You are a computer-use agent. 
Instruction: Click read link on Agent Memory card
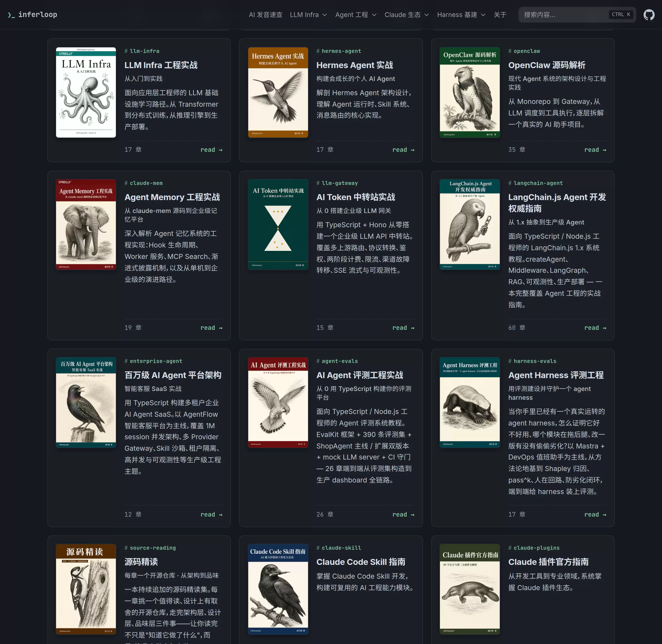point(211,328)
